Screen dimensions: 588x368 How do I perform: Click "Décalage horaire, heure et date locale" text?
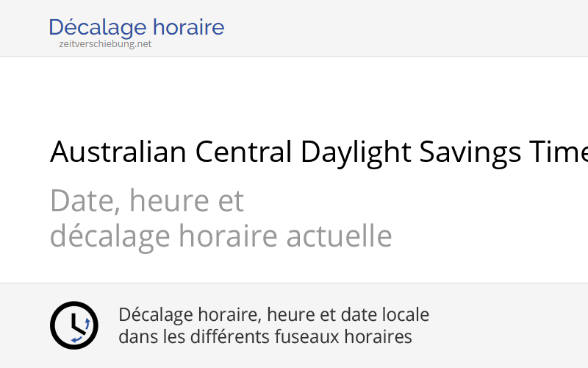coord(273,315)
